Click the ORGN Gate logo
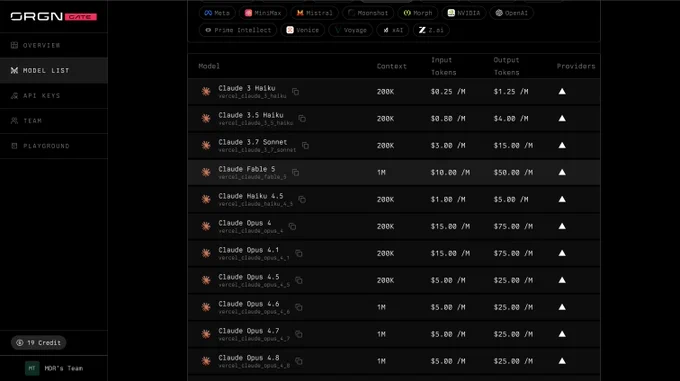The height and width of the screenshot is (381, 680). click(54, 16)
